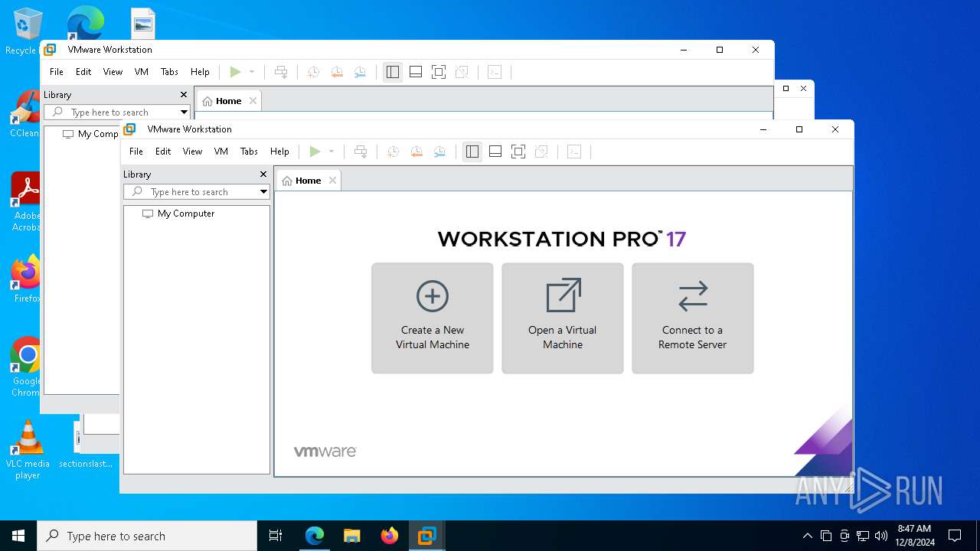Toggle thumbnail bar icon in background window

tap(416, 72)
